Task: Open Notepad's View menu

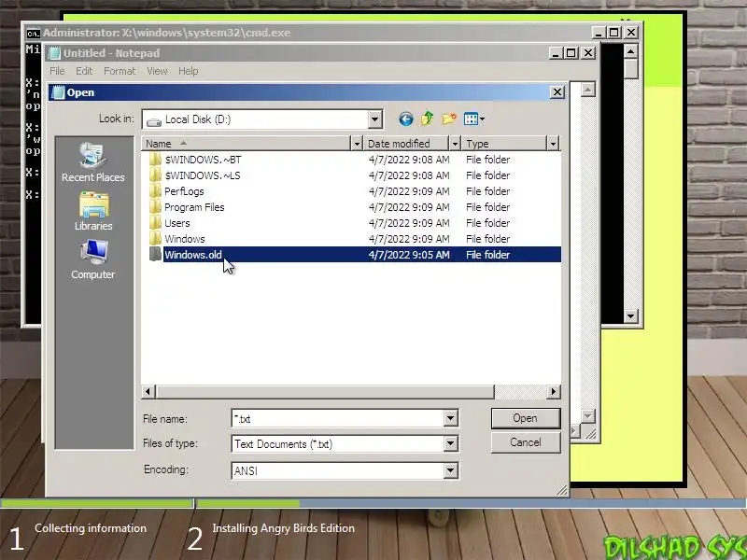Action: 157,71
